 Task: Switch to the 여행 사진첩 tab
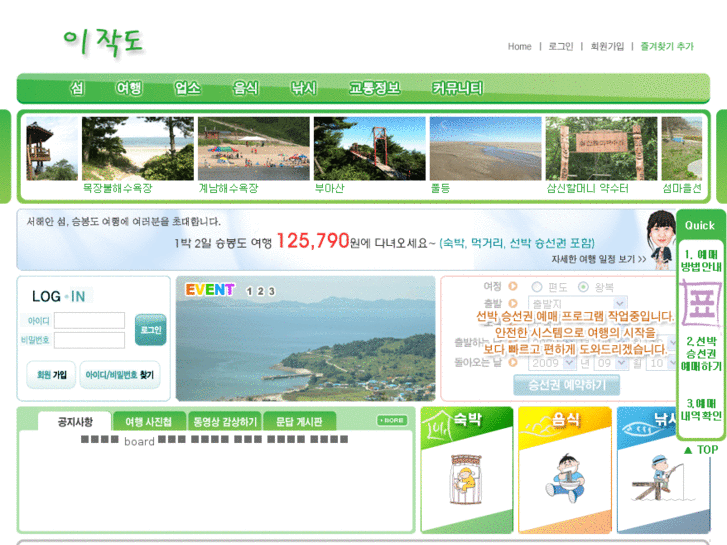click(x=149, y=422)
